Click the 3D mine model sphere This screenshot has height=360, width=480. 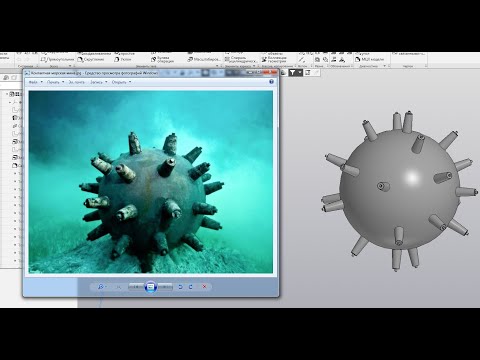pyautogui.click(x=399, y=189)
